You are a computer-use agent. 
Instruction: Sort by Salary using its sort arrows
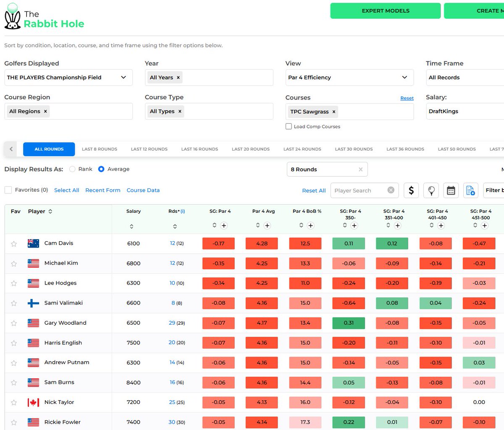pos(131,227)
